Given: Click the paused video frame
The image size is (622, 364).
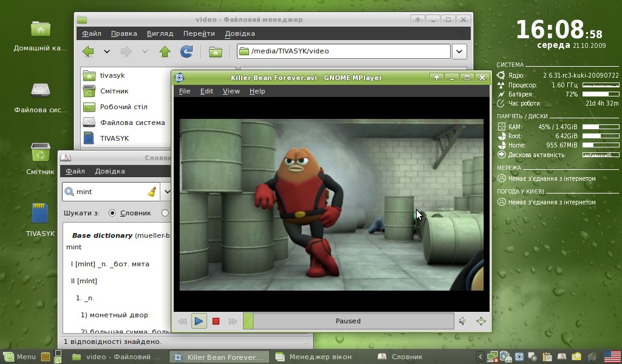Looking at the screenshot, I should (x=332, y=205).
